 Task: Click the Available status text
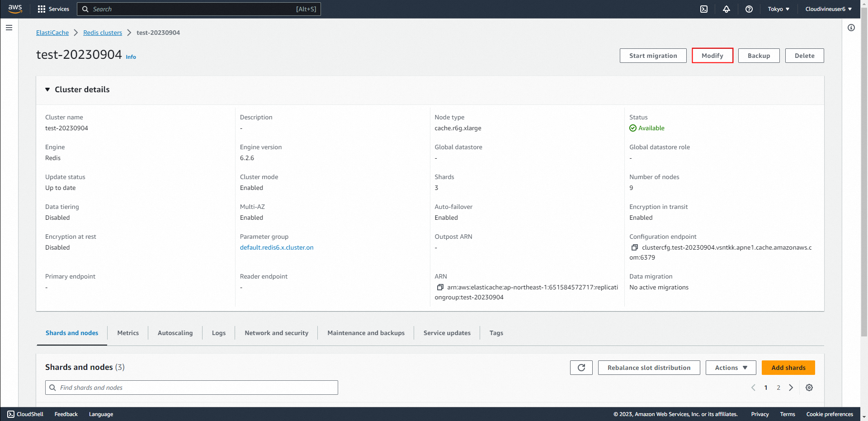pos(651,128)
